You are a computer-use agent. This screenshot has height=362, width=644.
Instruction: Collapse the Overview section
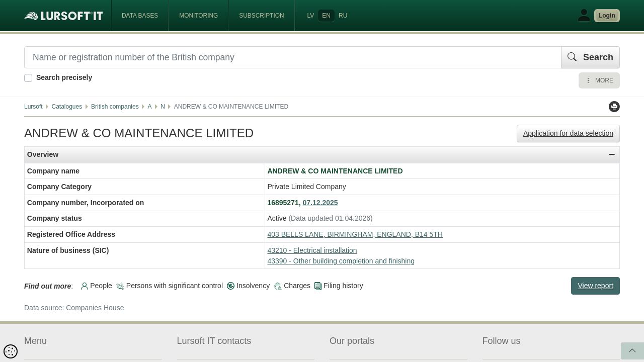[612, 154]
